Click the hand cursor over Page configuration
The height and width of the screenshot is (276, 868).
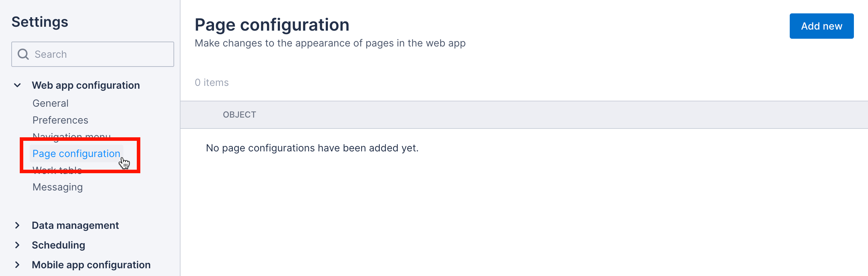coord(125,163)
